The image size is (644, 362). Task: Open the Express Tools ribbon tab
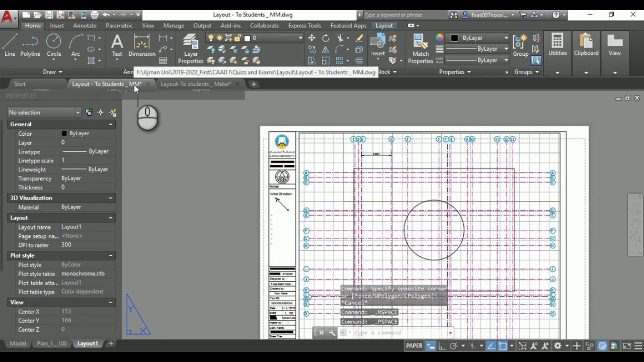[304, 26]
